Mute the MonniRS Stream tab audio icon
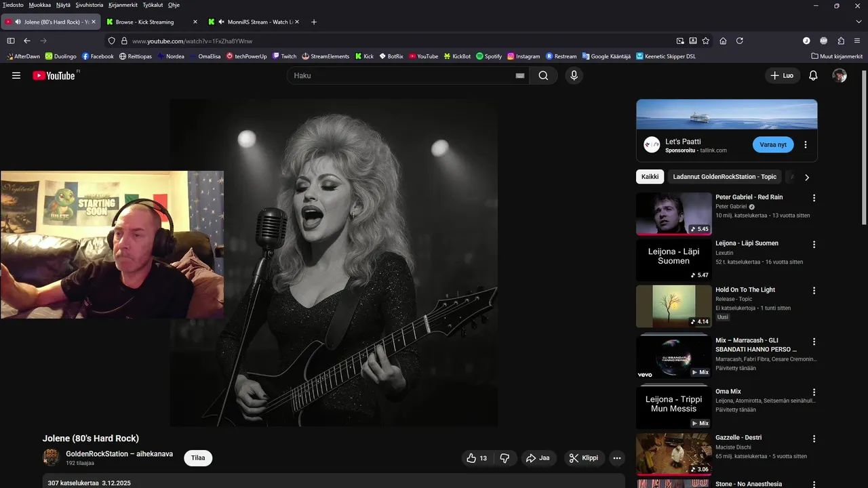Image resolution: width=868 pixels, height=488 pixels. pos(222,22)
